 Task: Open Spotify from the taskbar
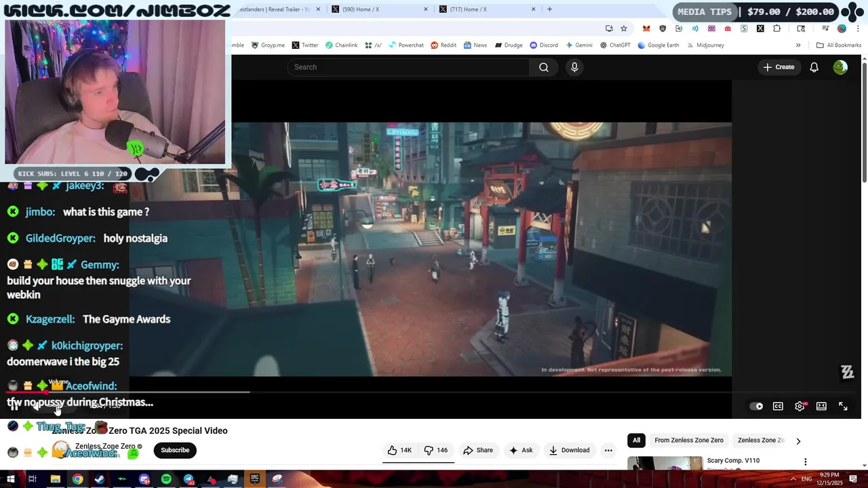tap(166, 479)
